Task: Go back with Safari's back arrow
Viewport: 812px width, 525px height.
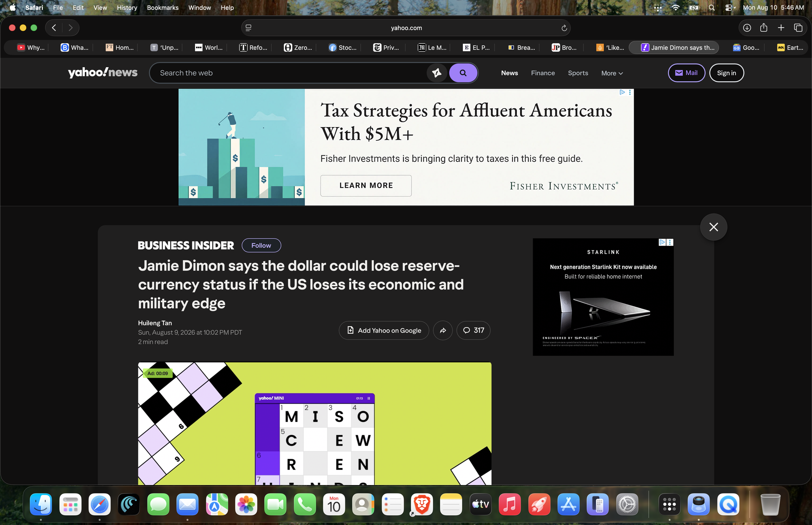Action: 54,28
